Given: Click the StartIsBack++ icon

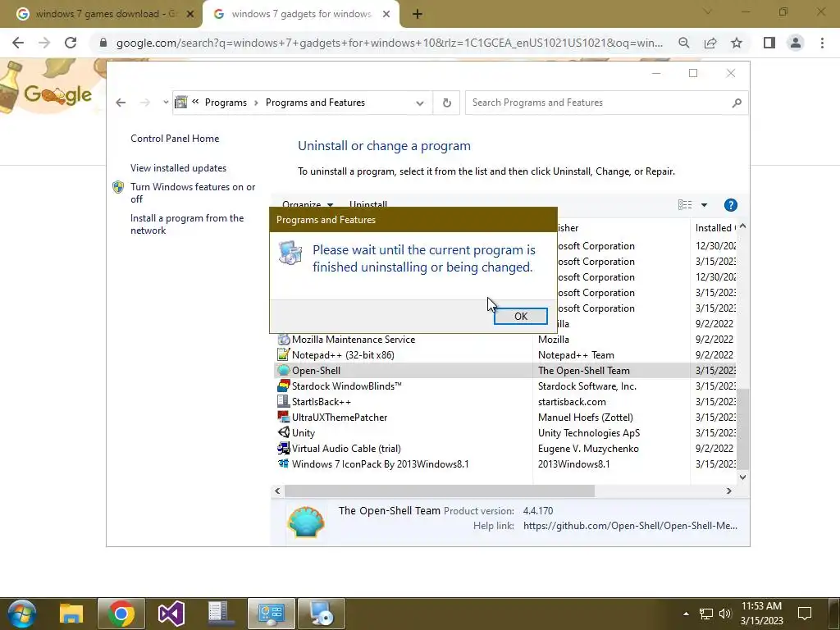Looking at the screenshot, I should (x=283, y=401).
